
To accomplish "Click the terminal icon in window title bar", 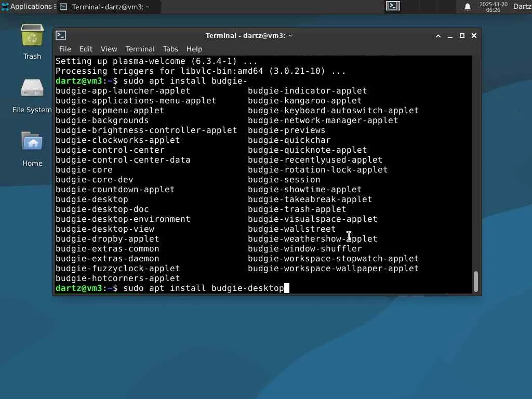I will pos(61,35).
